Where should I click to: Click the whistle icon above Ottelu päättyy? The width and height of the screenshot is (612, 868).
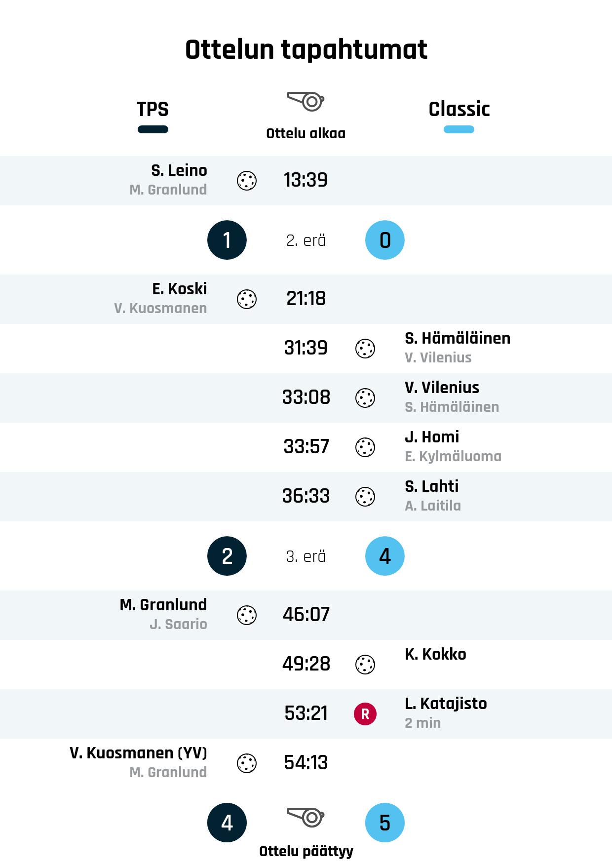pos(306,817)
